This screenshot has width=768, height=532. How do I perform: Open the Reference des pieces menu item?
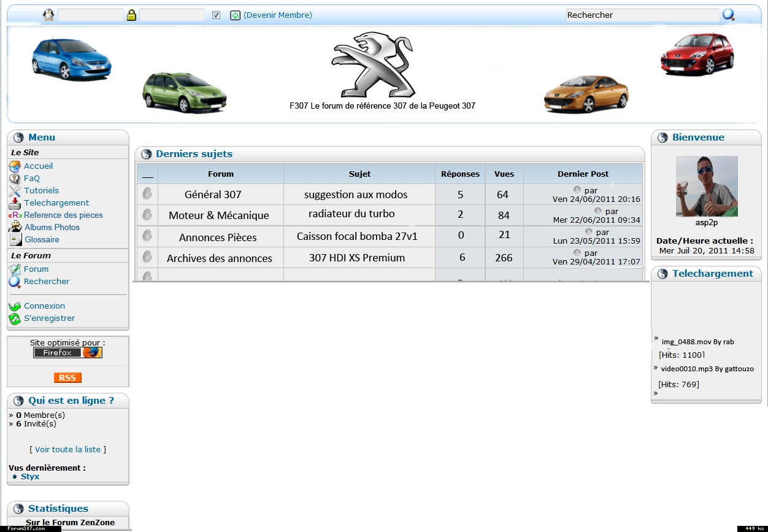point(63,215)
